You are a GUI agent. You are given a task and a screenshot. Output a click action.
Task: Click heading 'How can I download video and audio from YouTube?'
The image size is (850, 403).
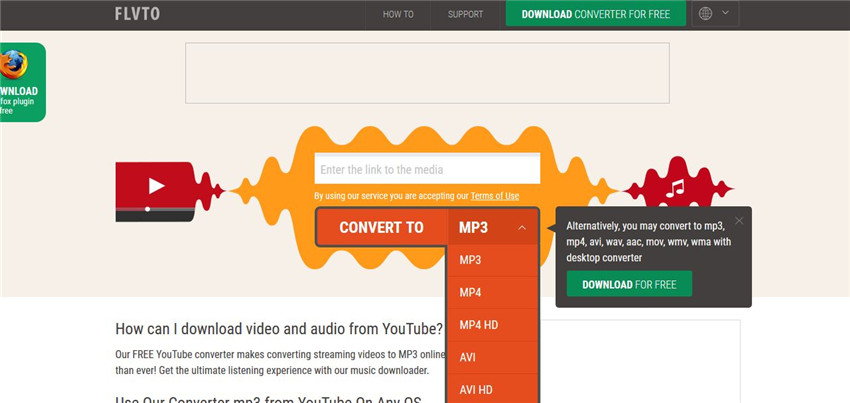point(279,329)
